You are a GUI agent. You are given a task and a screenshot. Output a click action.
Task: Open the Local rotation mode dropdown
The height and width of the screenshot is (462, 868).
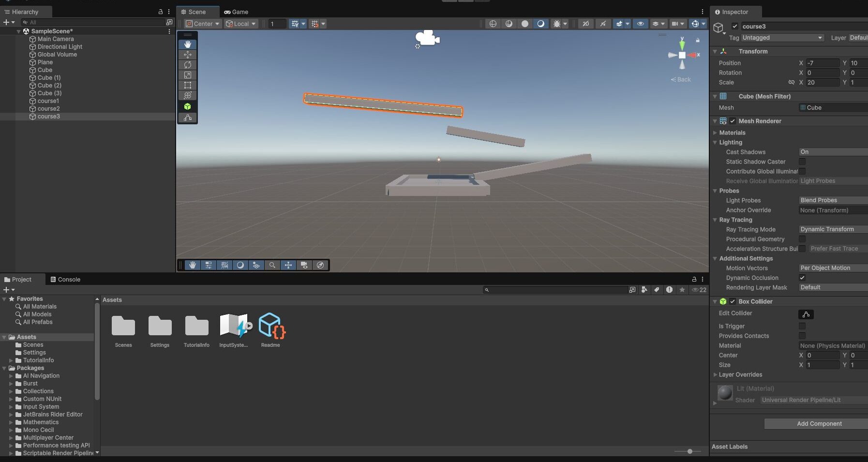coord(241,24)
